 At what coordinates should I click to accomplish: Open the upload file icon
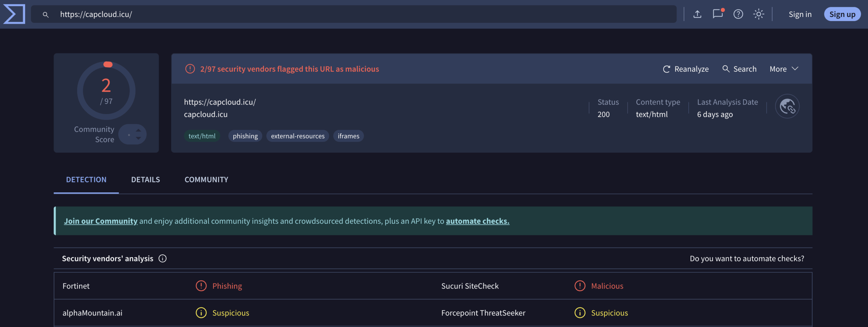(697, 14)
